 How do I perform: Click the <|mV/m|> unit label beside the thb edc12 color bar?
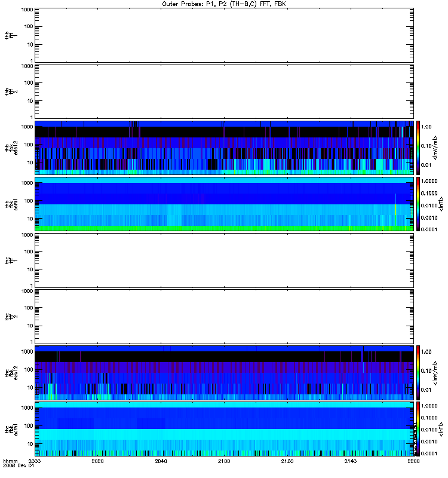click(435, 148)
